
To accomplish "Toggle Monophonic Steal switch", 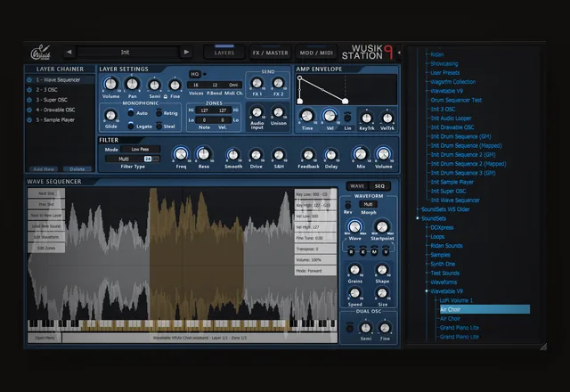I will 159,126.
